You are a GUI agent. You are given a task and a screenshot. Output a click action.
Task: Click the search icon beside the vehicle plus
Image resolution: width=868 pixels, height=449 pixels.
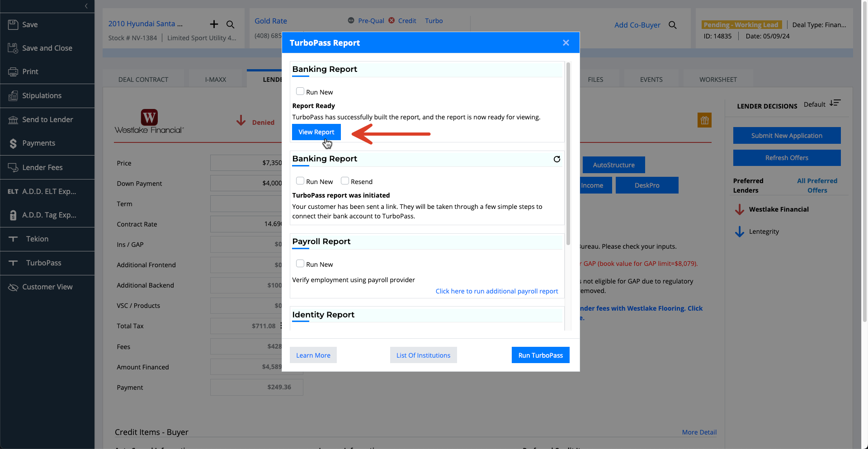[231, 24]
